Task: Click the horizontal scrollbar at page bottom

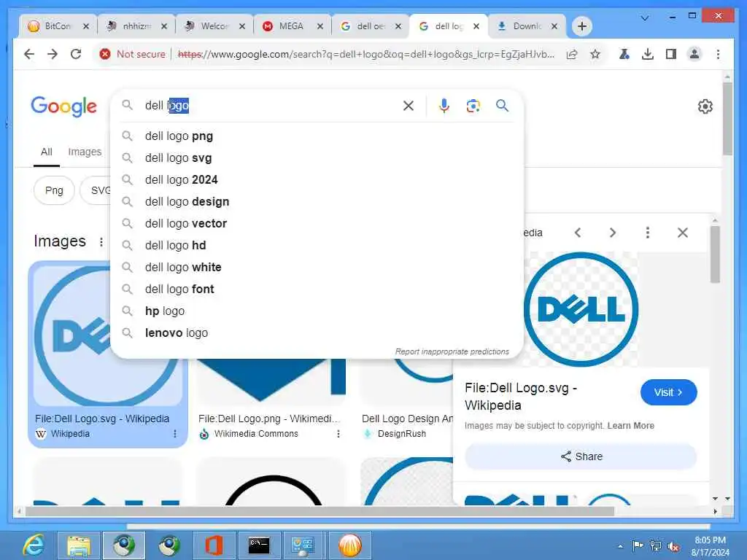Action: (320, 511)
